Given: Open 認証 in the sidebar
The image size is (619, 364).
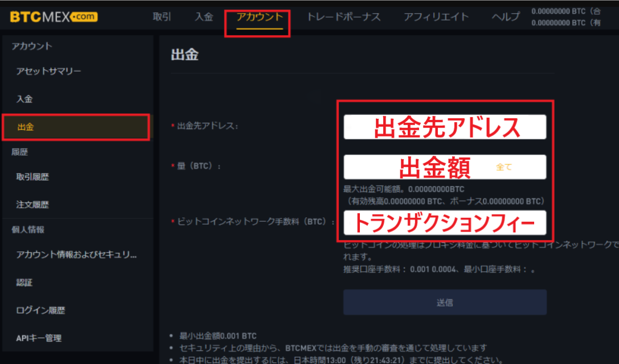Looking at the screenshot, I should point(24,282).
